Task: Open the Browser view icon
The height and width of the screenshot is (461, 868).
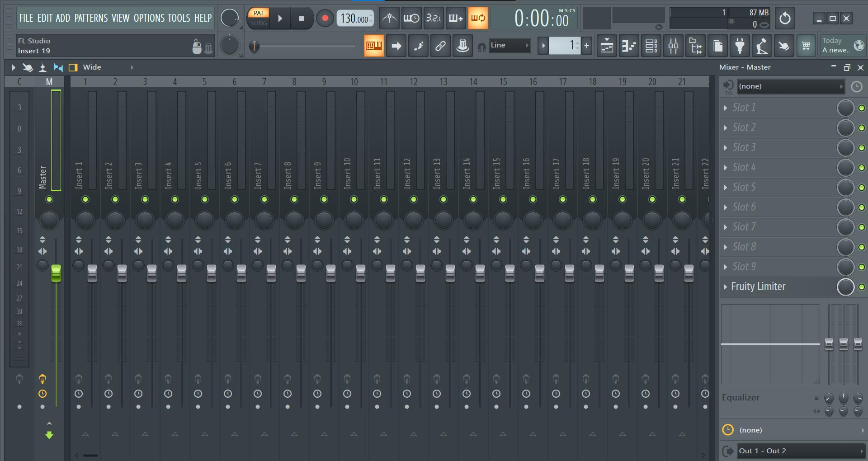Action: 695,46
